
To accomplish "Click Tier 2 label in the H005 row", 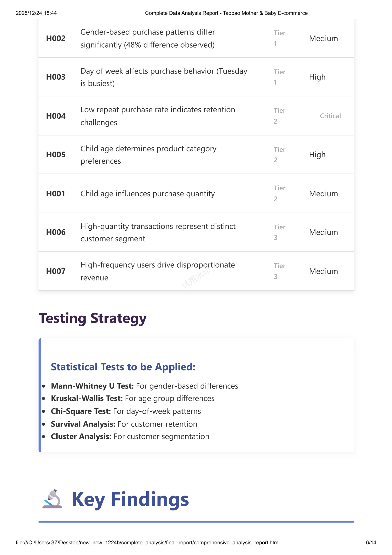I will coord(280,154).
